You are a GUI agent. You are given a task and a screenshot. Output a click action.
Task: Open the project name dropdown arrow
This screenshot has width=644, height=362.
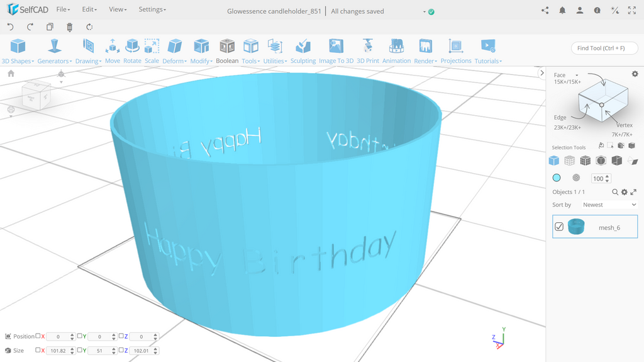[425, 12]
